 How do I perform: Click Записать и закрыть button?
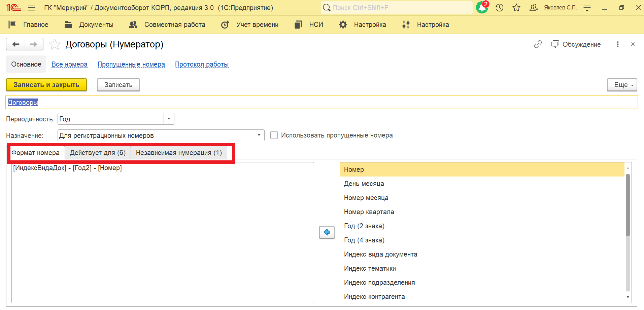pos(46,85)
